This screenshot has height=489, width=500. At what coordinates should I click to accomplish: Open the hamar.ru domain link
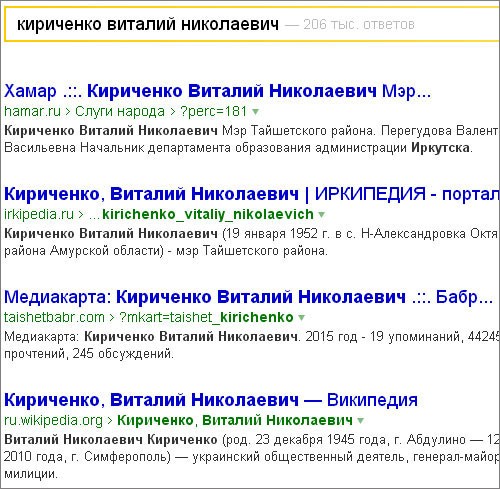(x=32, y=111)
